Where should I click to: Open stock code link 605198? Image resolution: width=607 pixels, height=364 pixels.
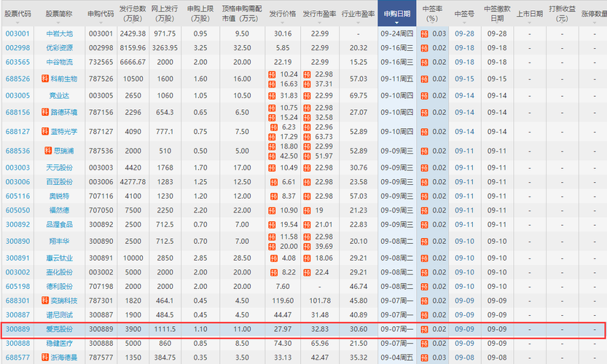coord(17,287)
